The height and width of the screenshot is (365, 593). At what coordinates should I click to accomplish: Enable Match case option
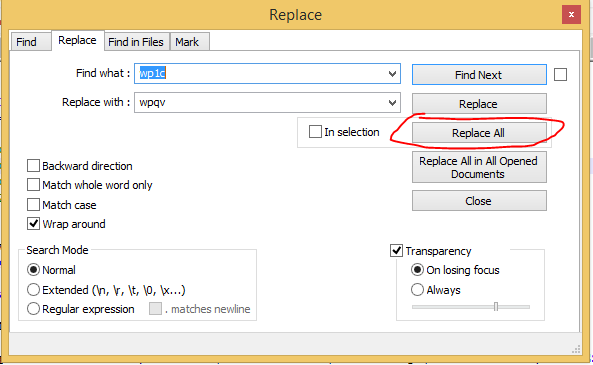tap(33, 205)
